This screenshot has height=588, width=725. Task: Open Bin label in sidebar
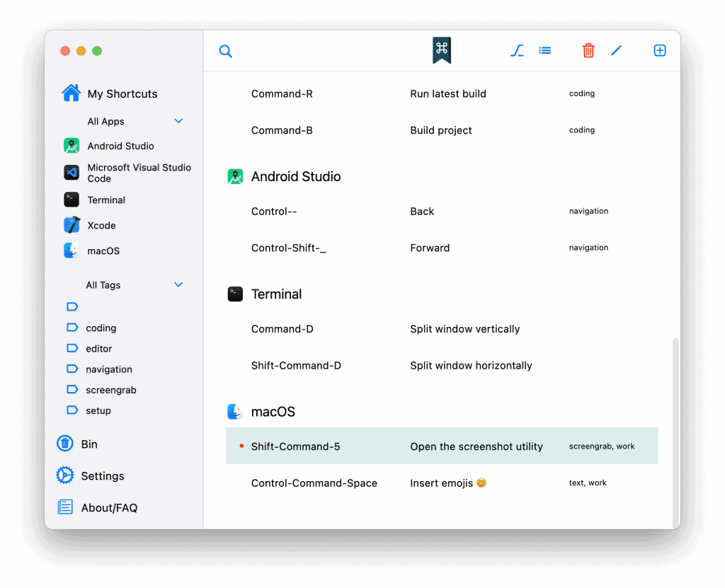pos(89,444)
